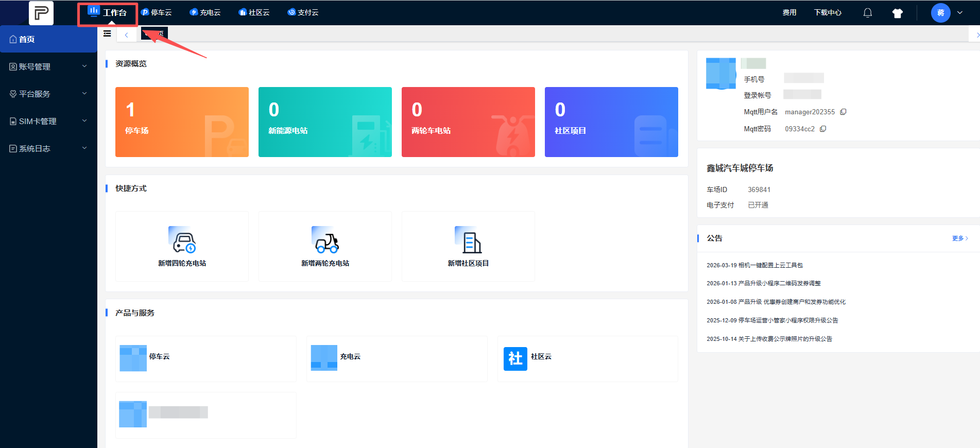Click the 新增四轮充电站 shortcut icon

(x=182, y=240)
